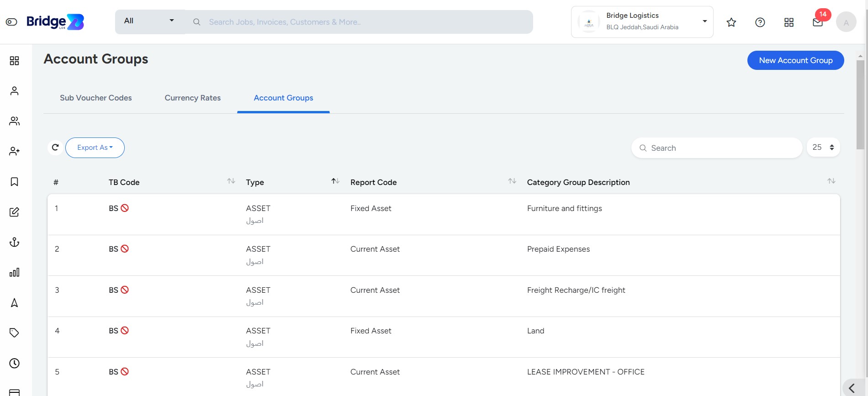
Task: Select the Land description cell
Action: click(535, 331)
